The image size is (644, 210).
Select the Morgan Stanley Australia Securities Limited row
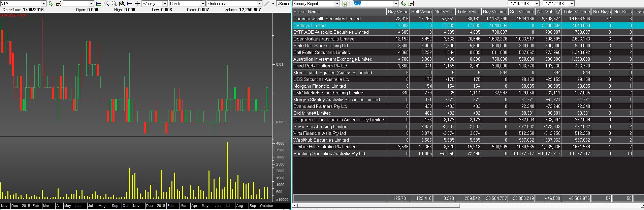pyautogui.click(x=468, y=100)
